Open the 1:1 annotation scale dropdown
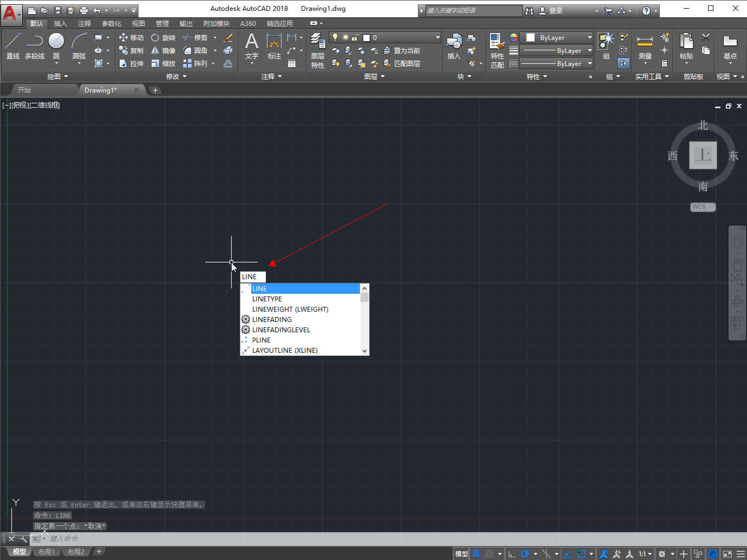The width and height of the screenshot is (747, 560). click(x=645, y=554)
